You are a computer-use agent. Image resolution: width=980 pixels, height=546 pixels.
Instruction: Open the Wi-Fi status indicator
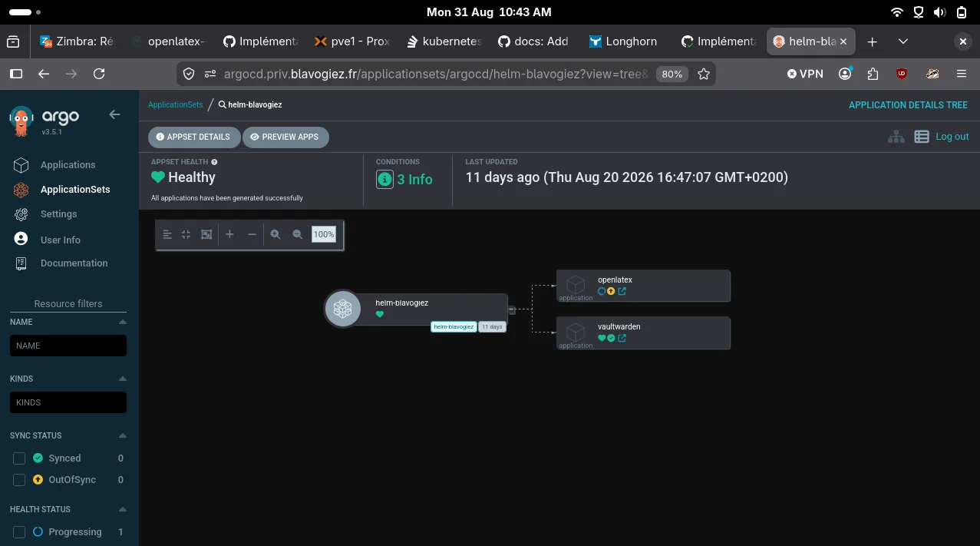[x=897, y=12]
